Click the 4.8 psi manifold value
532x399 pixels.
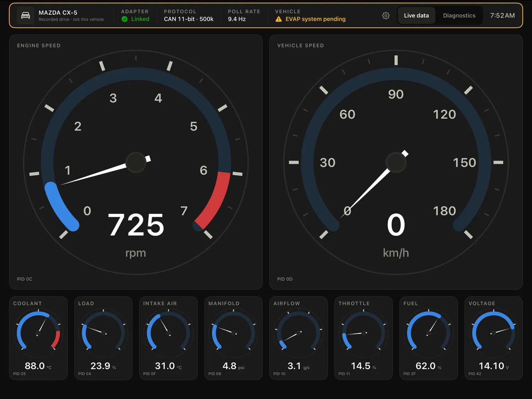pos(233,366)
